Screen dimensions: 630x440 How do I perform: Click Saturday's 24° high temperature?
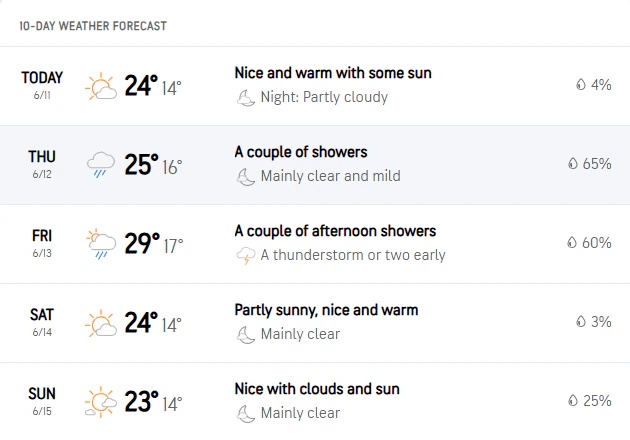point(141,322)
